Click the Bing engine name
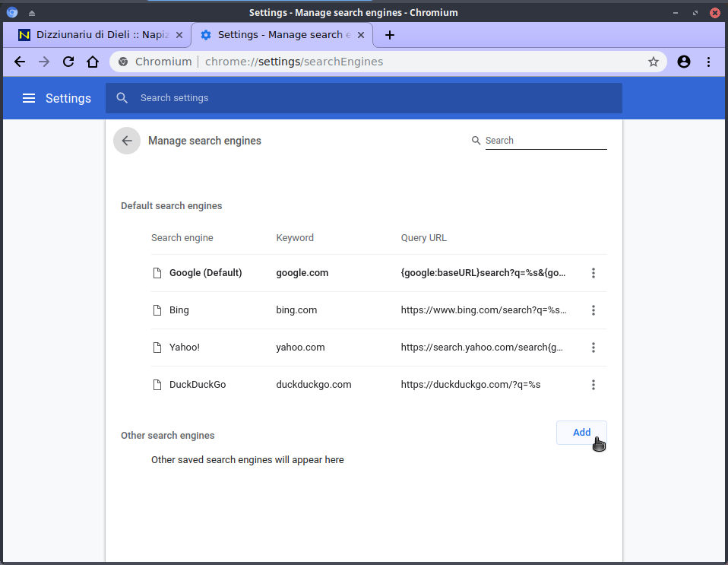 tap(179, 310)
